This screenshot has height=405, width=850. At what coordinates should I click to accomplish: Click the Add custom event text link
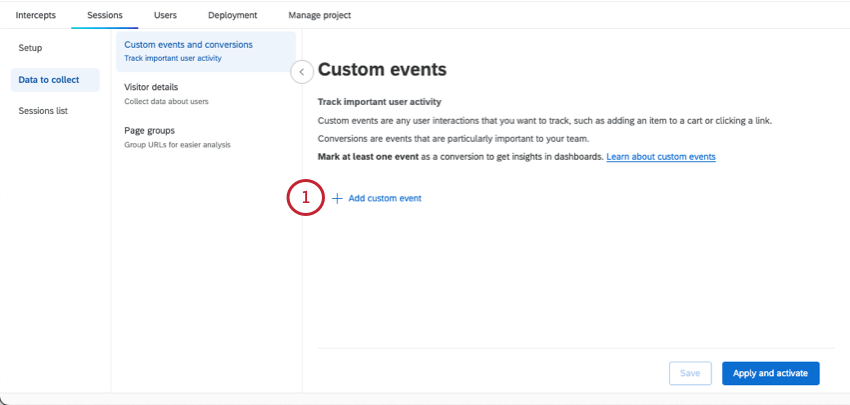coord(384,198)
